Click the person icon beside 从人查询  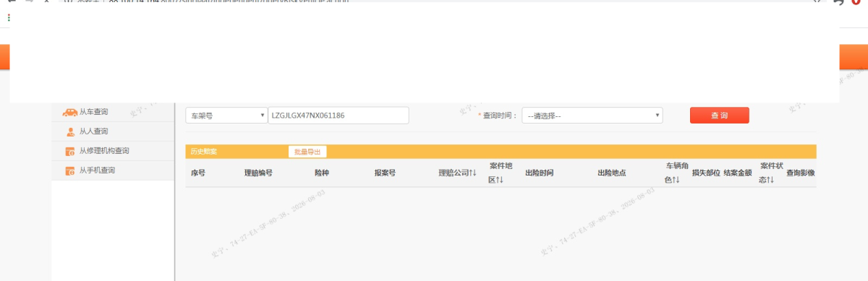pyautogui.click(x=70, y=131)
